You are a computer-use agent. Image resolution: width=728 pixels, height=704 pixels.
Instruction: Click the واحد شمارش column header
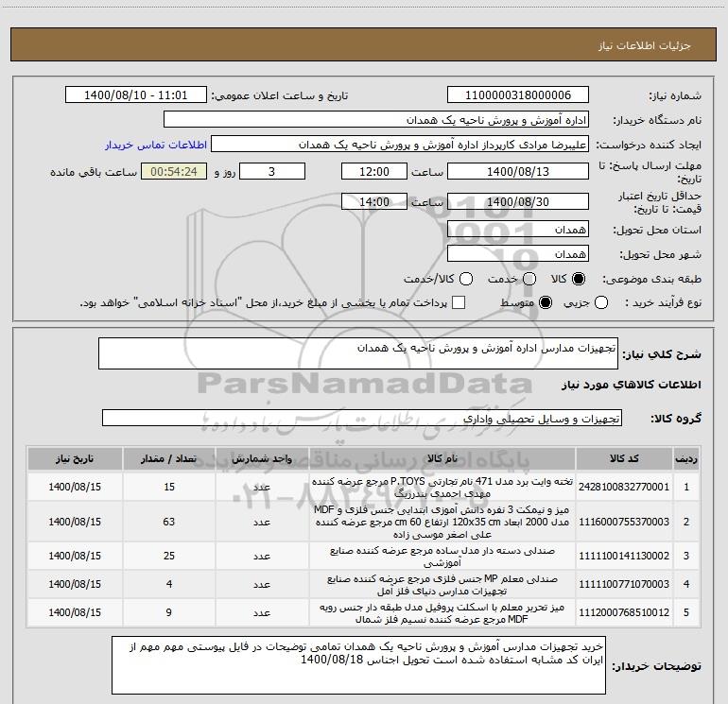(262, 459)
